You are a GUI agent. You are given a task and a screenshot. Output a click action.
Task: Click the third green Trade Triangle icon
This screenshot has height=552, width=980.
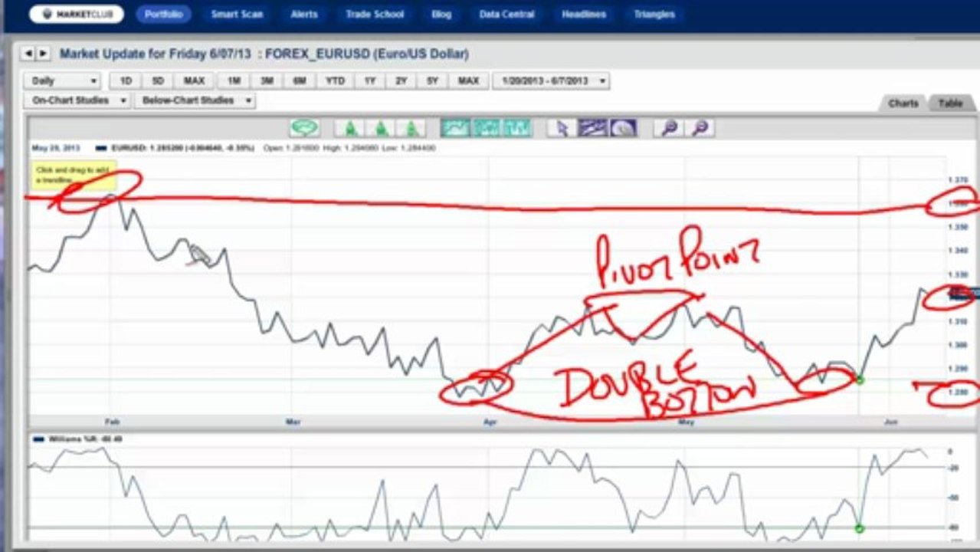pos(411,128)
